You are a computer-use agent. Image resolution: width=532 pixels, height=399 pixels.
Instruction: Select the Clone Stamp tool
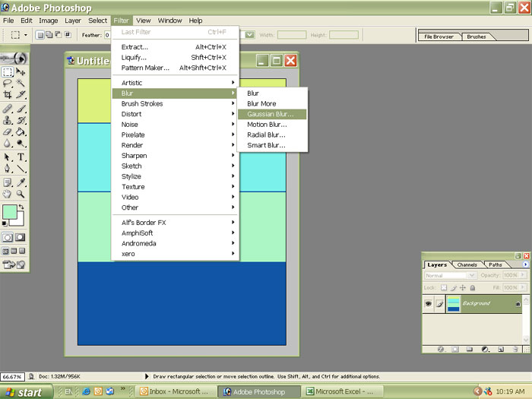coord(8,120)
